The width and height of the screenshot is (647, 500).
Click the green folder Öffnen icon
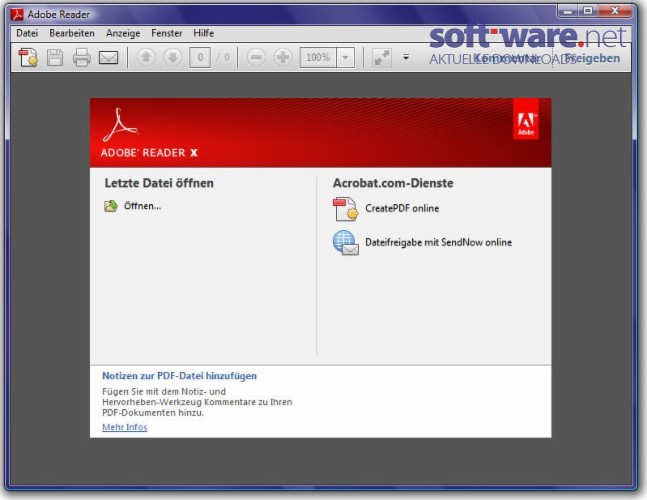coord(111,206)
